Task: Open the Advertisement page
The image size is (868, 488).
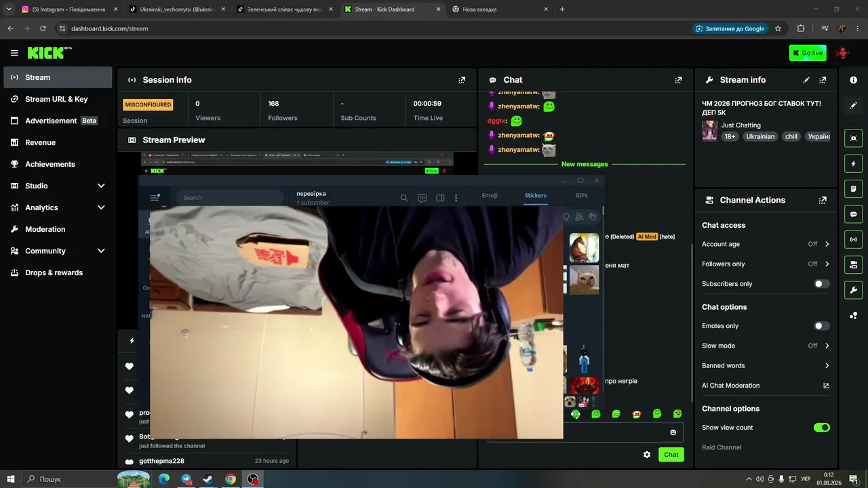Action: tap(58, 121)
